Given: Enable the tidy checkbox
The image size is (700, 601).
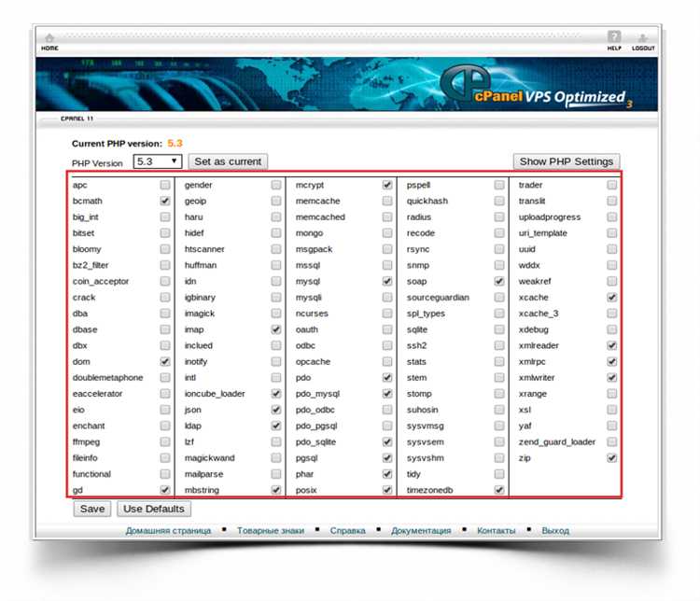Looking at the screenshot, I should point(499,474).
